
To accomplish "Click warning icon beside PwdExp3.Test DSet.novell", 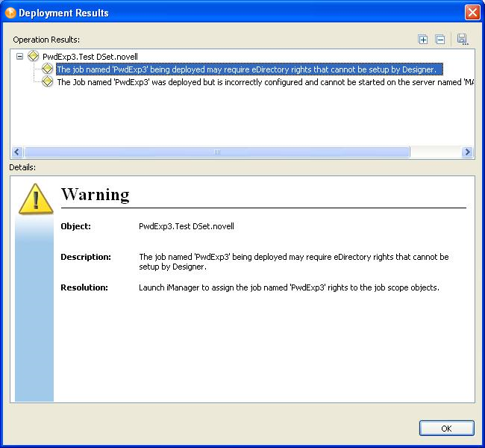I will [34, 56].
